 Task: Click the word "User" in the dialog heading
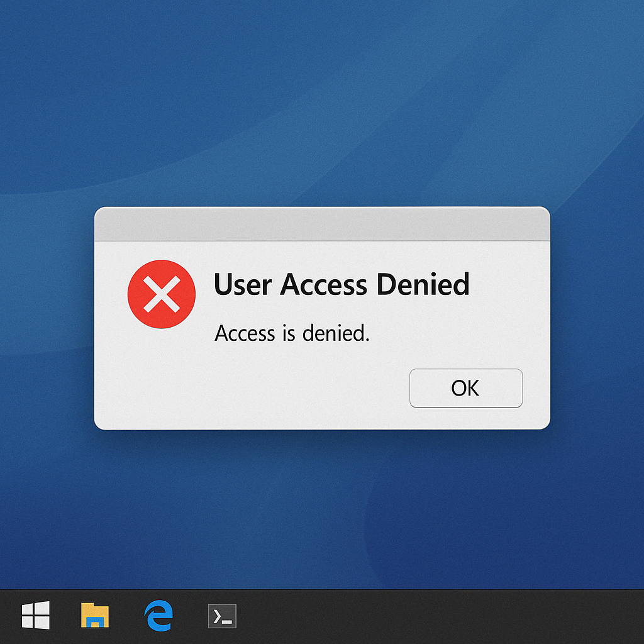point(243,285)
